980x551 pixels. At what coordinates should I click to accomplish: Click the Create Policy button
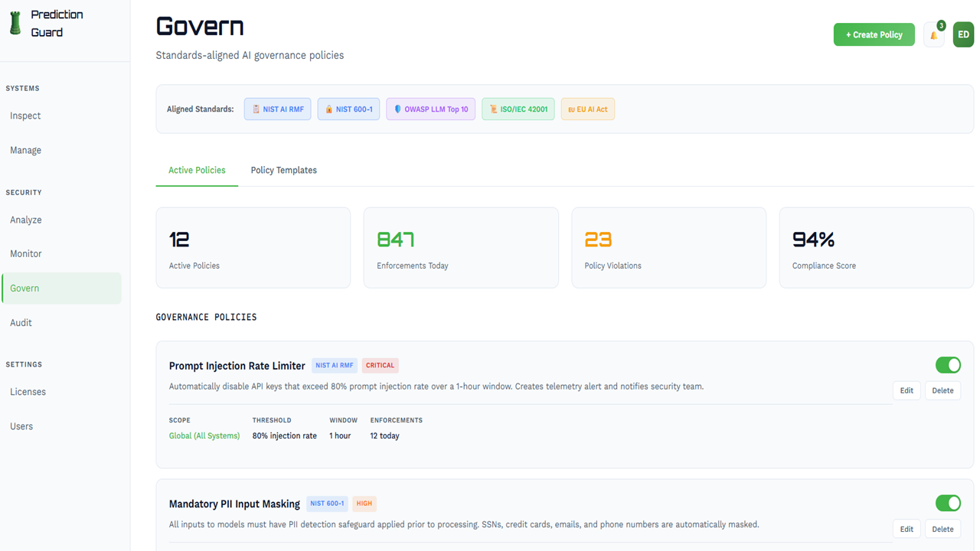874,34
